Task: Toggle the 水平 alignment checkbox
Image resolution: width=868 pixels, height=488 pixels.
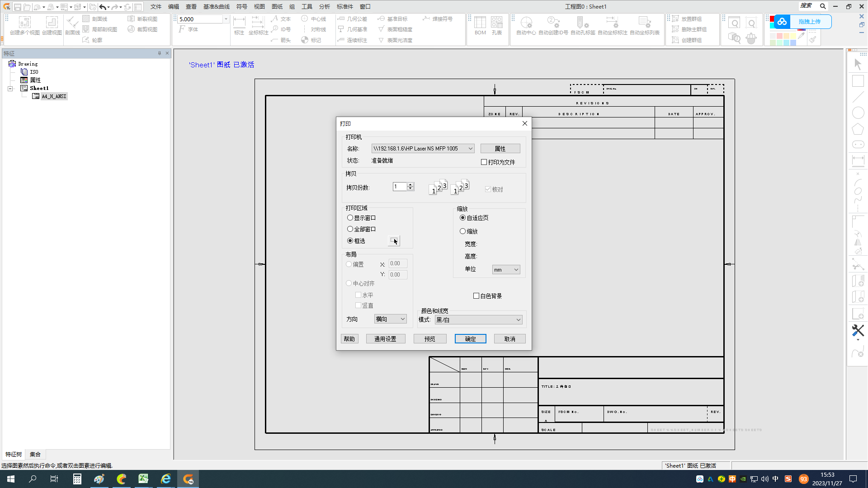Action: coord(358,295)
